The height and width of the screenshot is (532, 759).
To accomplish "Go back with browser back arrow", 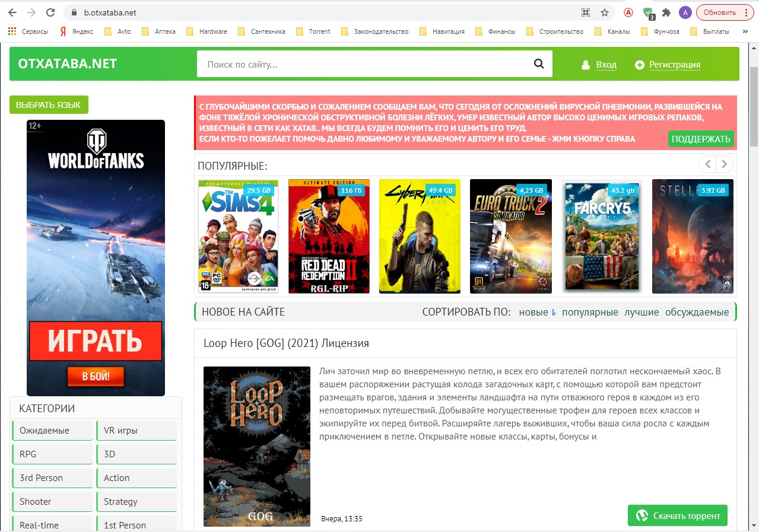I will 12,12.
